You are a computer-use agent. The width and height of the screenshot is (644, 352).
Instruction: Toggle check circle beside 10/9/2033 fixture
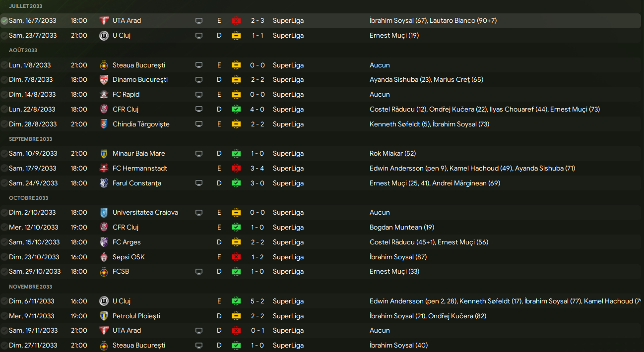pos(4,154)
